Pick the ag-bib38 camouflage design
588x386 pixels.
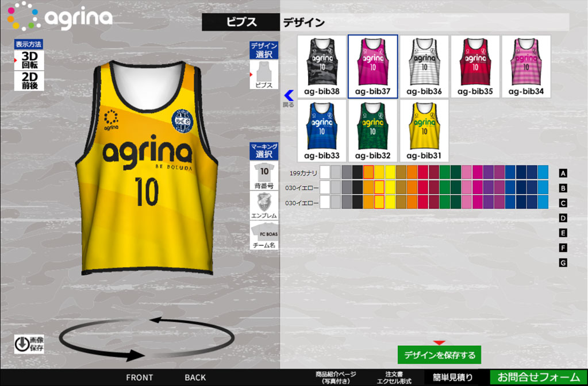(x=322, y=66)
